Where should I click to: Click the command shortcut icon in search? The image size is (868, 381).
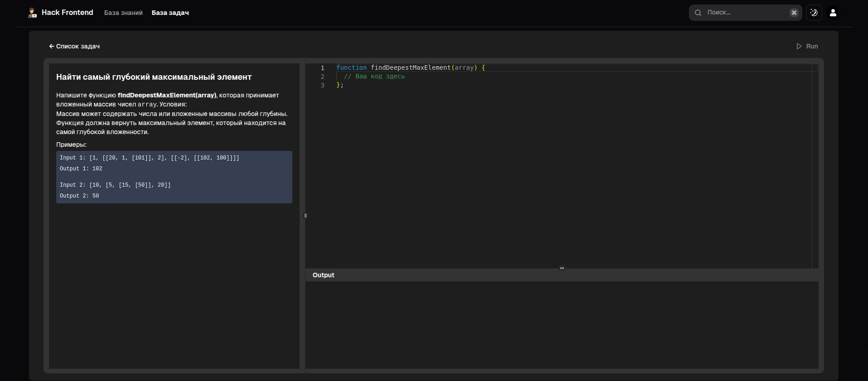coord(794,13)
